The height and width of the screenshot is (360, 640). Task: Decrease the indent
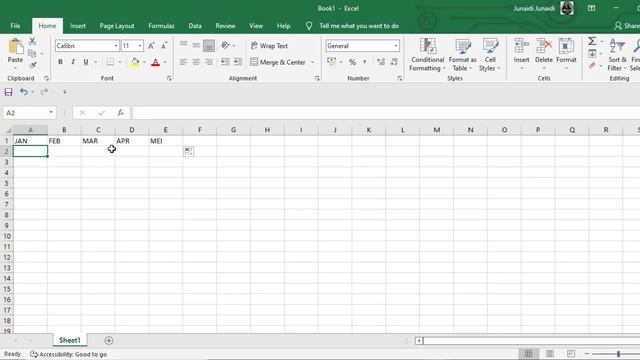click(225, 62)
